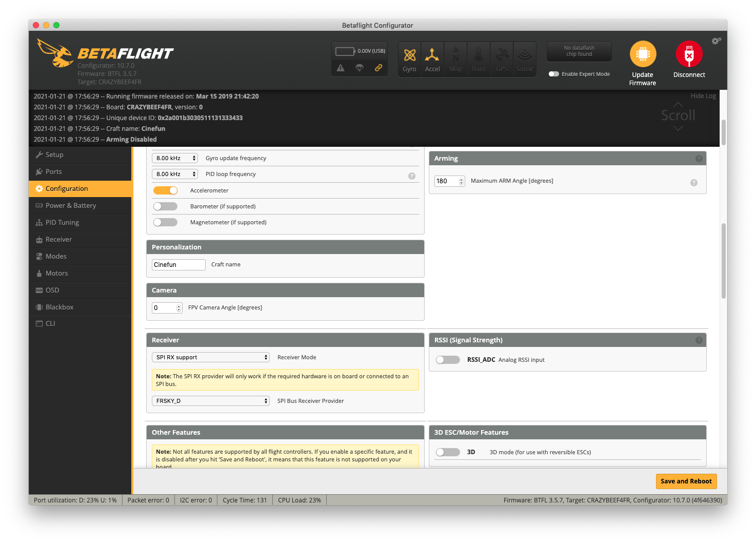Click 'Packet error: 0' status entry
The height and width of the screenshot is (543, 756).
[x=148, y=500]
